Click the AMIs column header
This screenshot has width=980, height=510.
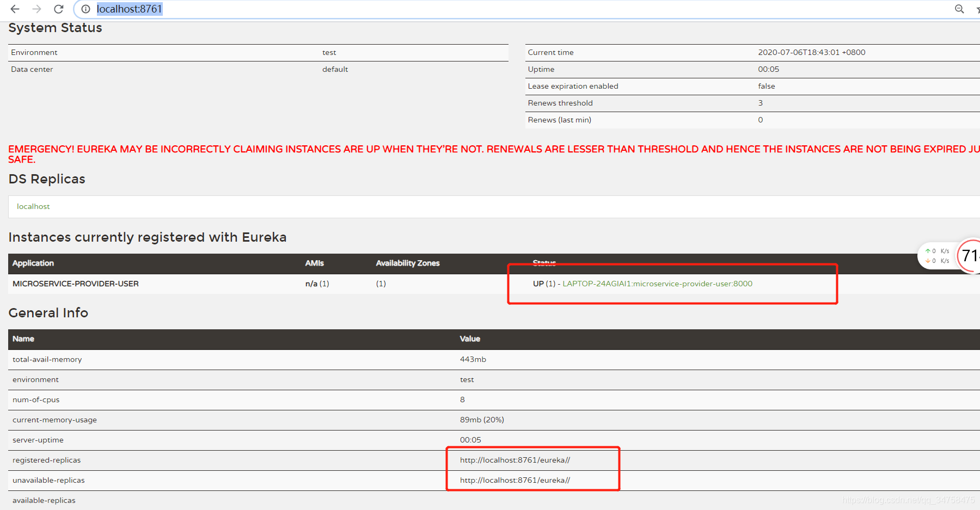pyautogui.click(x=314, y=263)
